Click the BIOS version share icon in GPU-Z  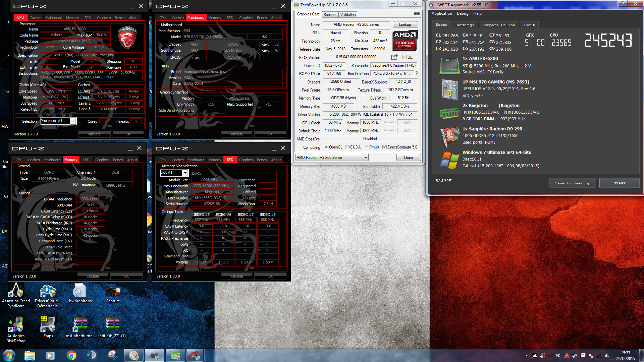[x=395, y=57]
